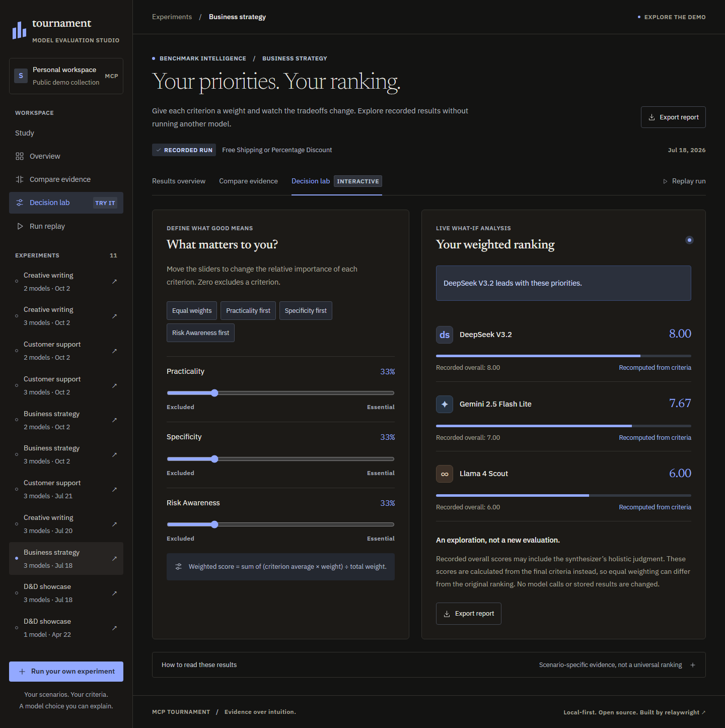This screenshot has width=725, height=728.
Task: Click Run your own experiment button
Action: coord(66,672)
